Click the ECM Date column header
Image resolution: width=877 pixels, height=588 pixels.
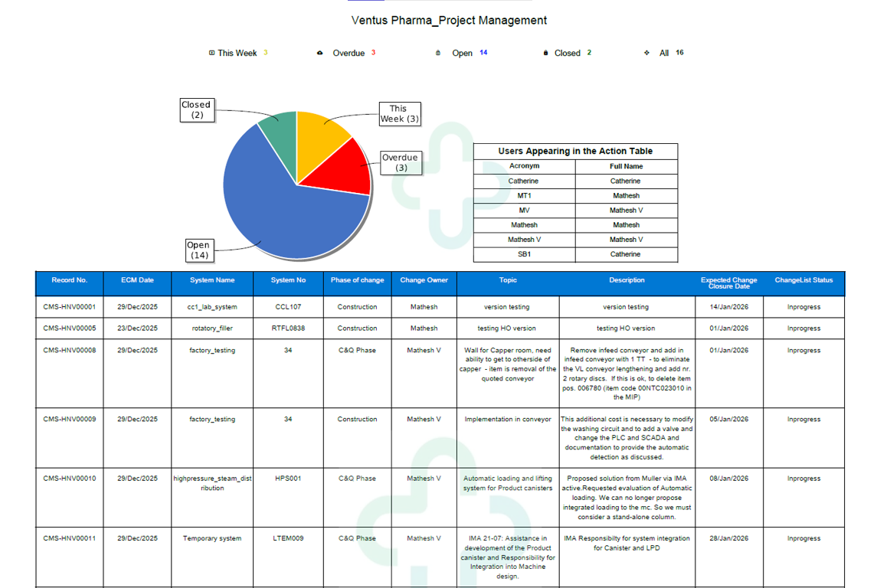[137, 280]
